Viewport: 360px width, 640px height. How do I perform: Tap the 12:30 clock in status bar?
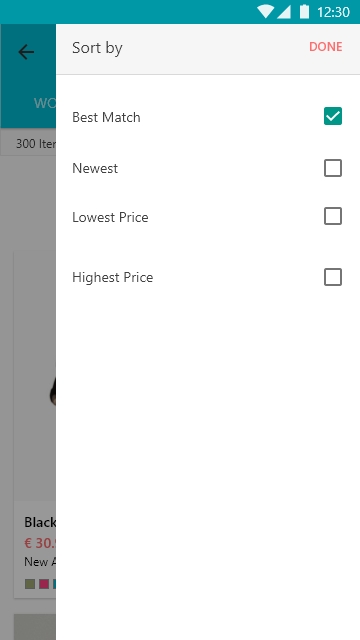[x=333, y=12]
